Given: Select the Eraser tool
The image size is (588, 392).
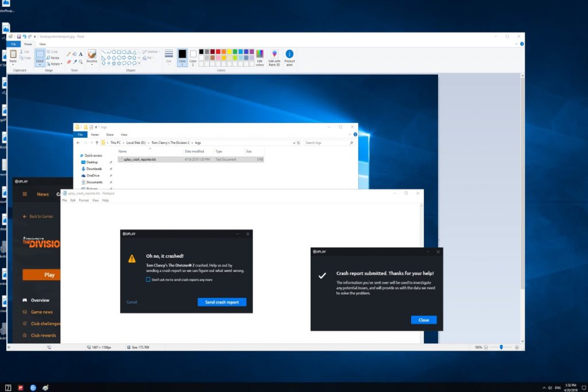Looking at the screenshot, I should (x=69, y=62).
